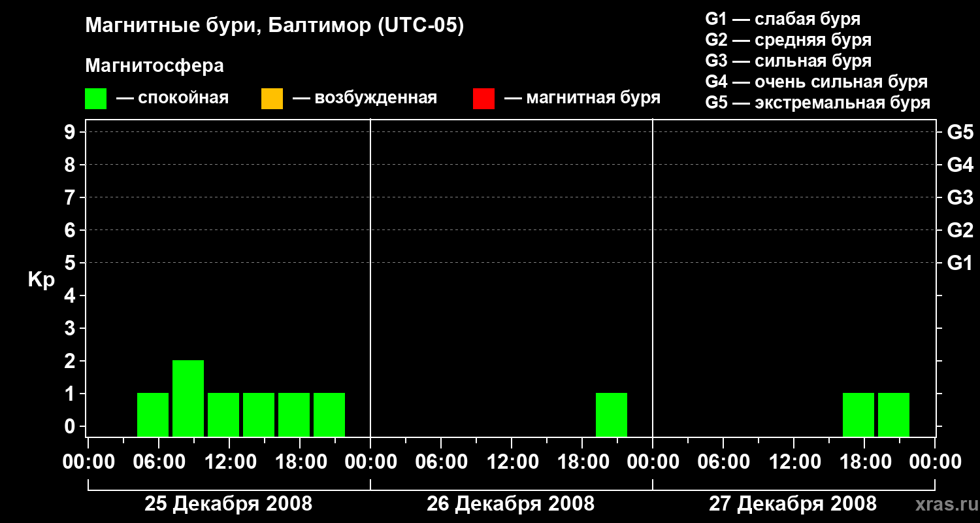Screen dimensions: 980x523
Task: Click the Kp axis value 3
Action: pyautogui.click(x=71, y=329)
